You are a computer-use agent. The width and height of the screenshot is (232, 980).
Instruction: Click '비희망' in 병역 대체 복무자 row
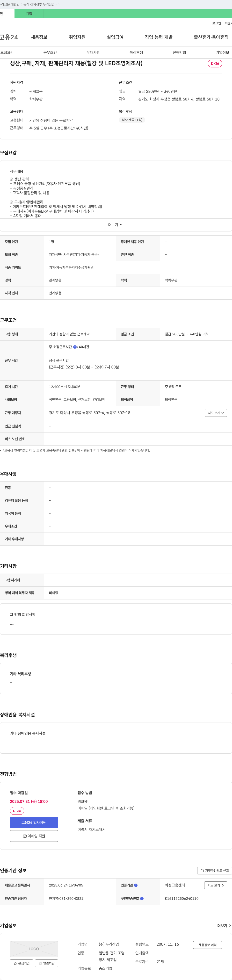coord(54,593)
